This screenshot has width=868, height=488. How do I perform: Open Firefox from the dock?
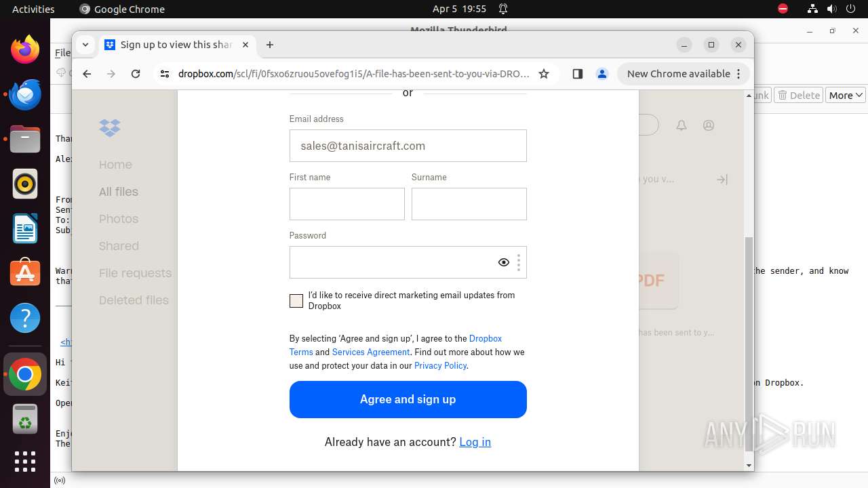(x=25, y=49)
